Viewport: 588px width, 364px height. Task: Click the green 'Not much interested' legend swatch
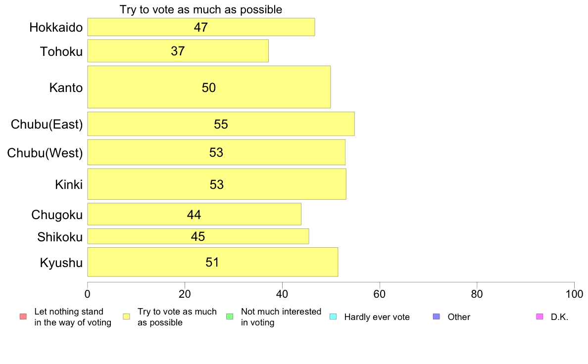pyautogui.click(x=230, y=317)
